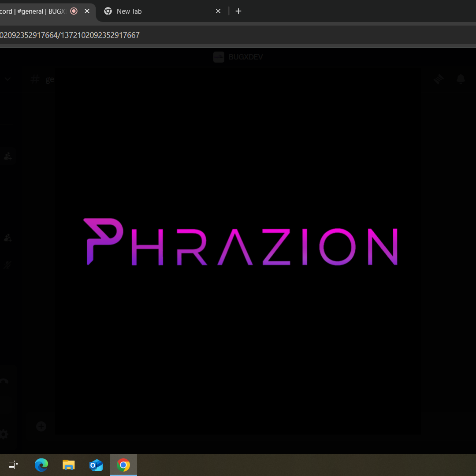Open File Explorer from the taskbar

click(69, 465)
